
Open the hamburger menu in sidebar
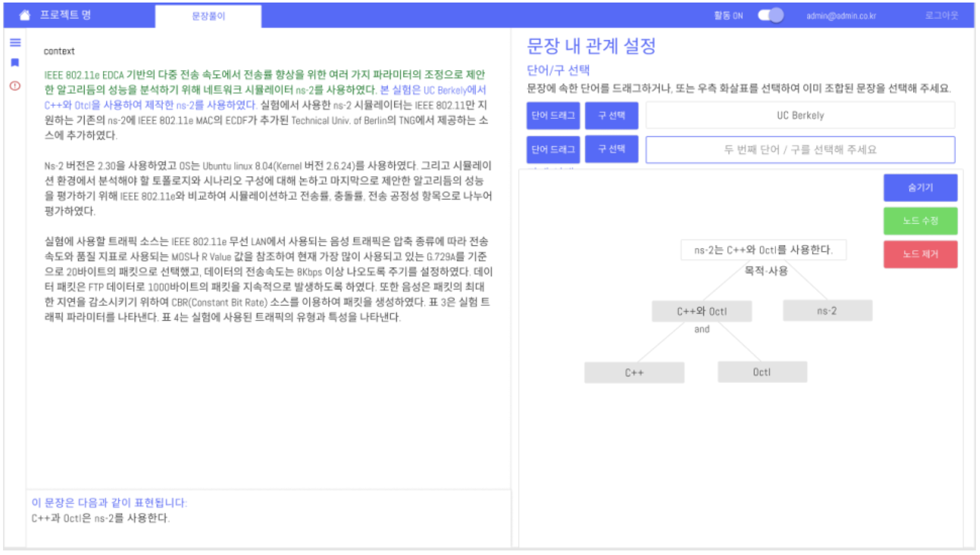(x=15, y=42)
